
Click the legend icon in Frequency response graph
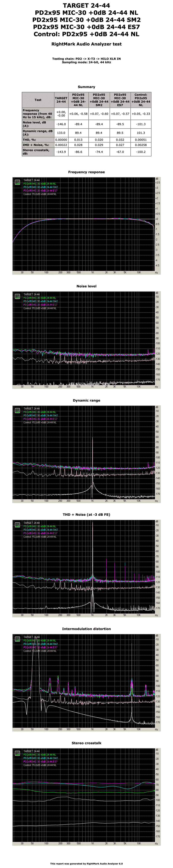[x=18, y=182]
